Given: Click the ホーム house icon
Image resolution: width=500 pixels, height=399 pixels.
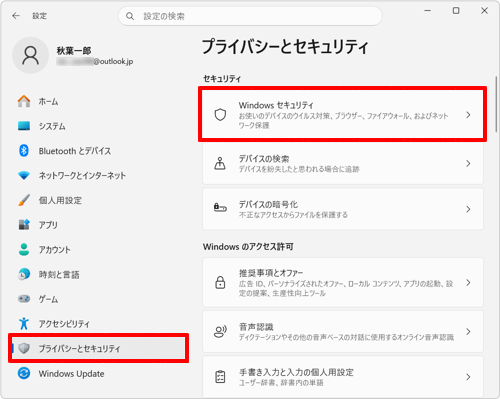Looking at the screenshot, I should coord(24,101).
